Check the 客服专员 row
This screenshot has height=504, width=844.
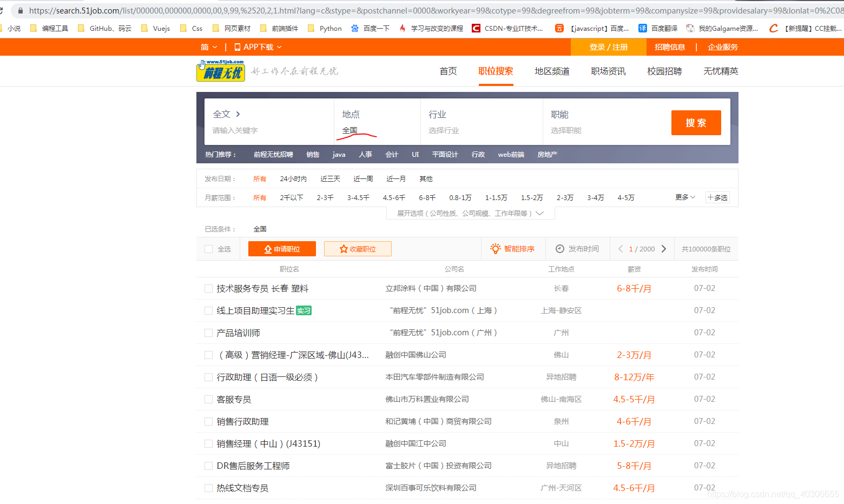(208, 399)
